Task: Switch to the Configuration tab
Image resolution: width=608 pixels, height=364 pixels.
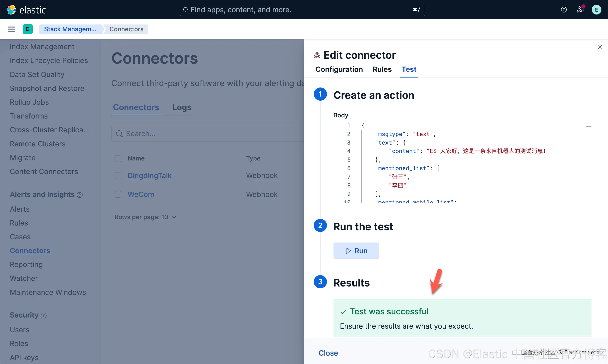Action: [339, 69]
